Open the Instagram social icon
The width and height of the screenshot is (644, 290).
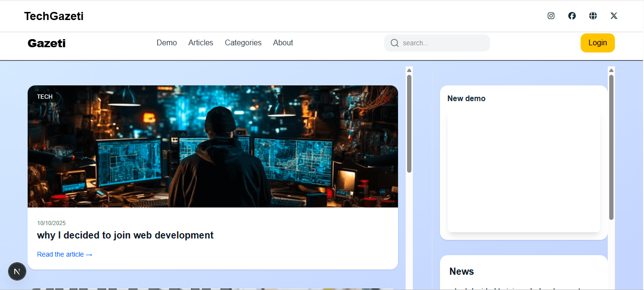[x=551, y=16]
